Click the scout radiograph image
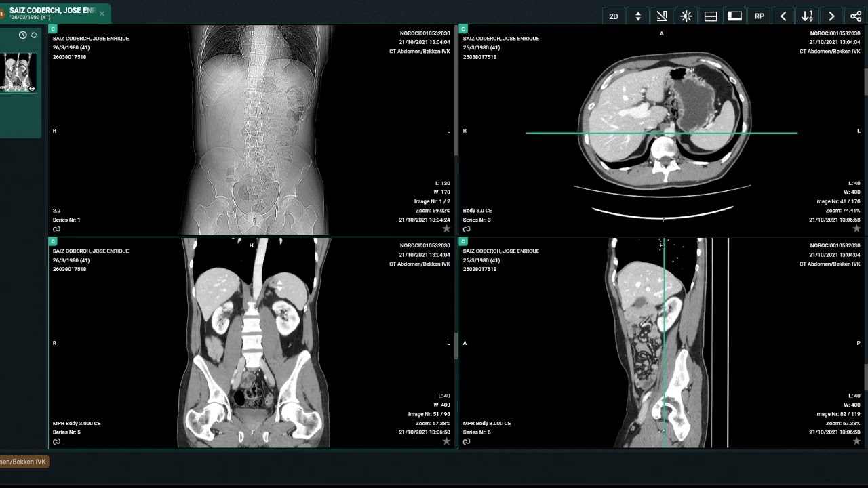 pos(254,130)
